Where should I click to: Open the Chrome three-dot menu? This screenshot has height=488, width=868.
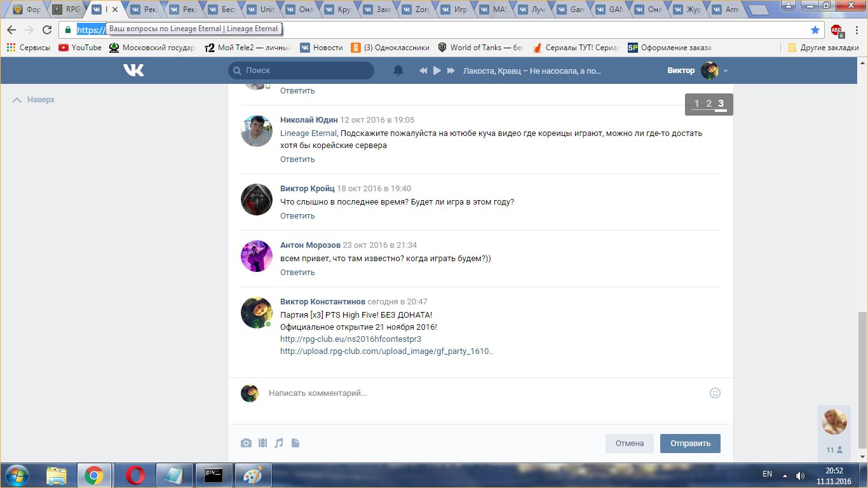(857, 30)
